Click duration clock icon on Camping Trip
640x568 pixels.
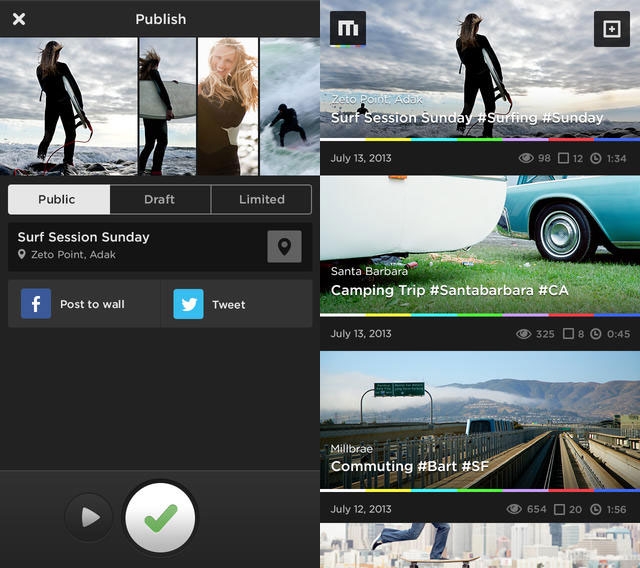tap(596, 334)
